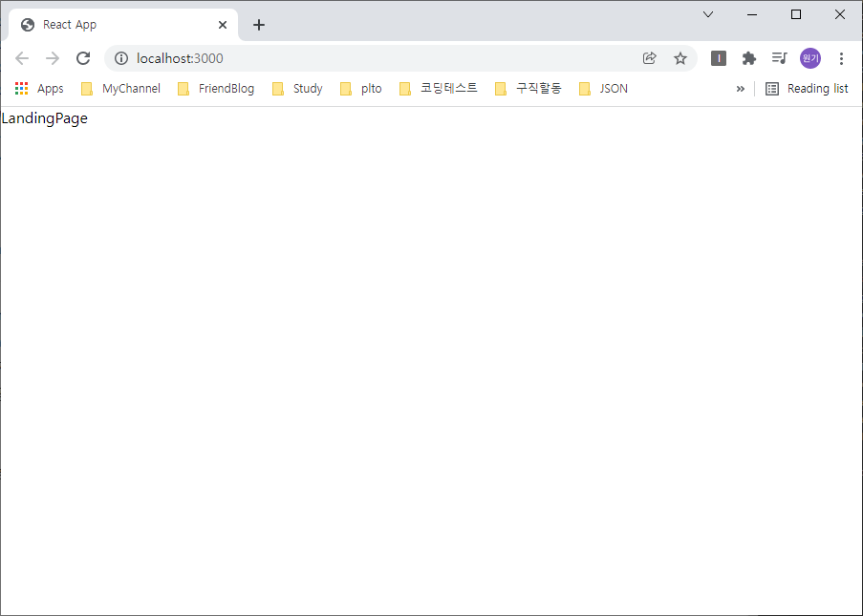Open the Apps shortcut grid

coord(39,89)
